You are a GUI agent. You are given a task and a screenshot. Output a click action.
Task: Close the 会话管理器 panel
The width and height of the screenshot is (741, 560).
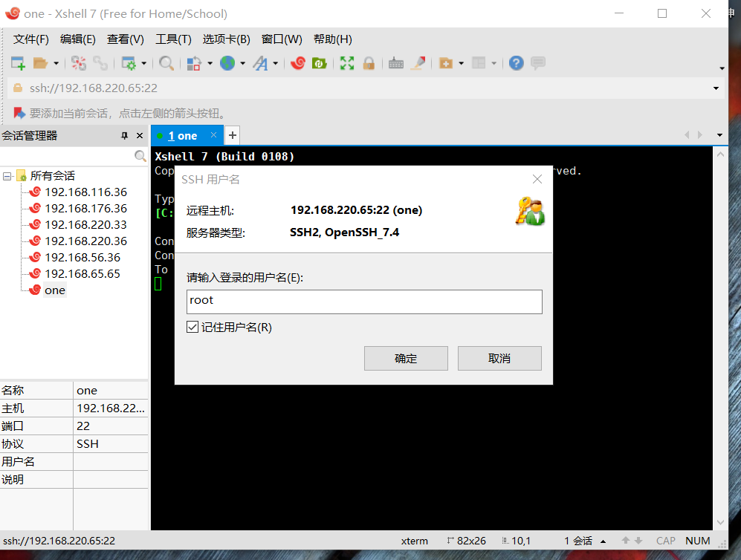pos(140,136)
